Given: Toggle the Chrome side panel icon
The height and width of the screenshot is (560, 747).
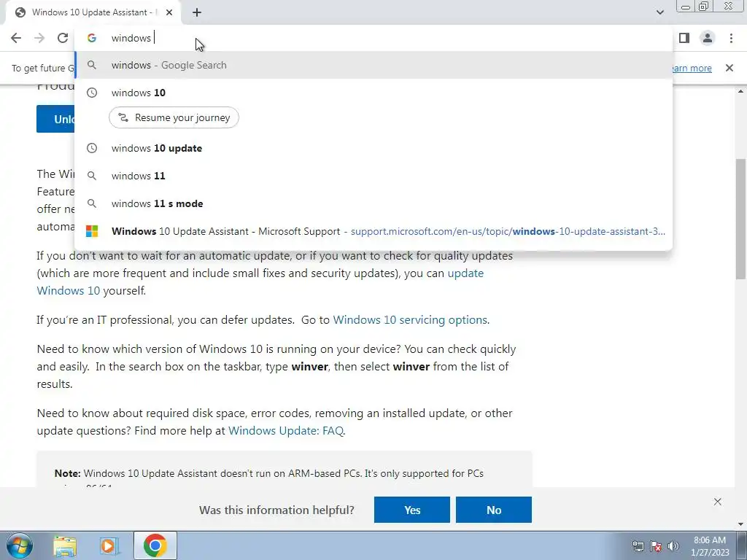Looking at the screenshot, I should (x=684, y=38).
